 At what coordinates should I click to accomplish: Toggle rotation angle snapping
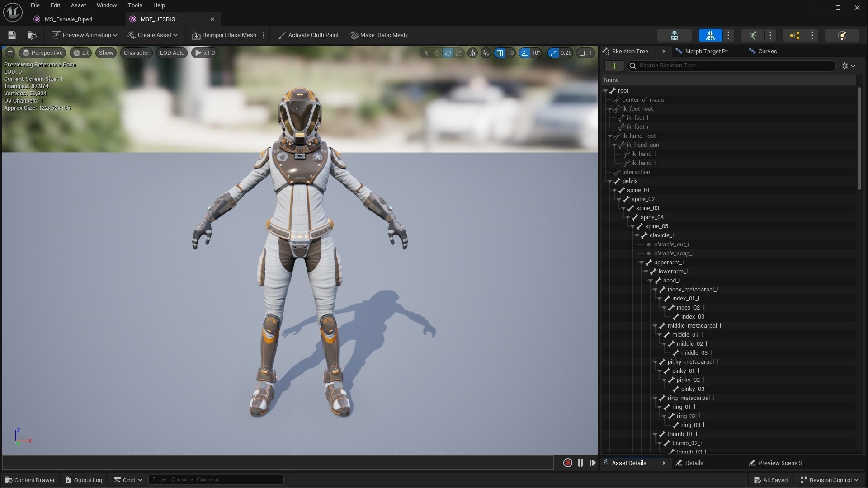tap(524, 53)
